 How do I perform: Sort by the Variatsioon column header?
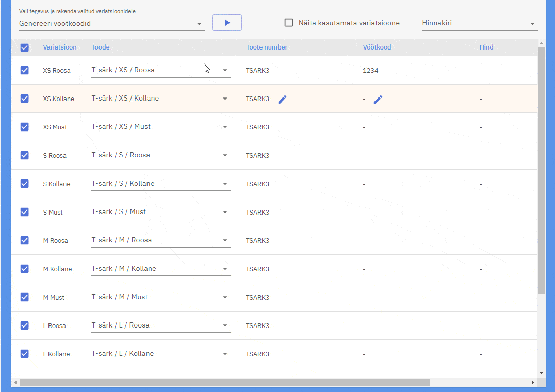click(x=60, y=47)
